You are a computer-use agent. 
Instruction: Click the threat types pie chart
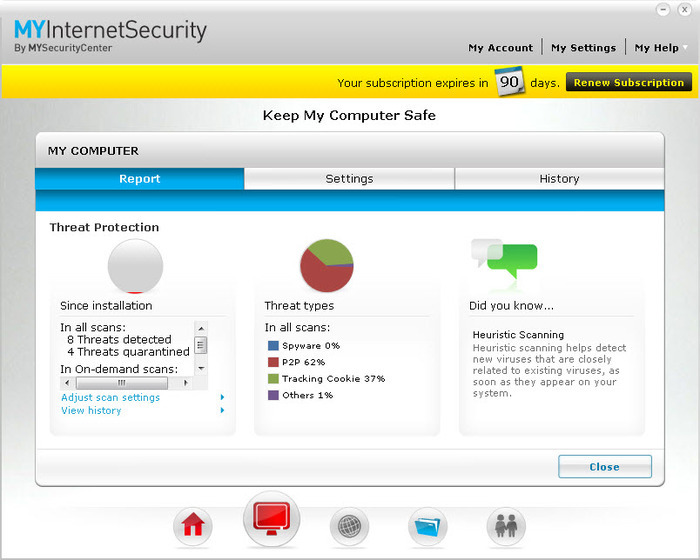(x=327, y=265)
